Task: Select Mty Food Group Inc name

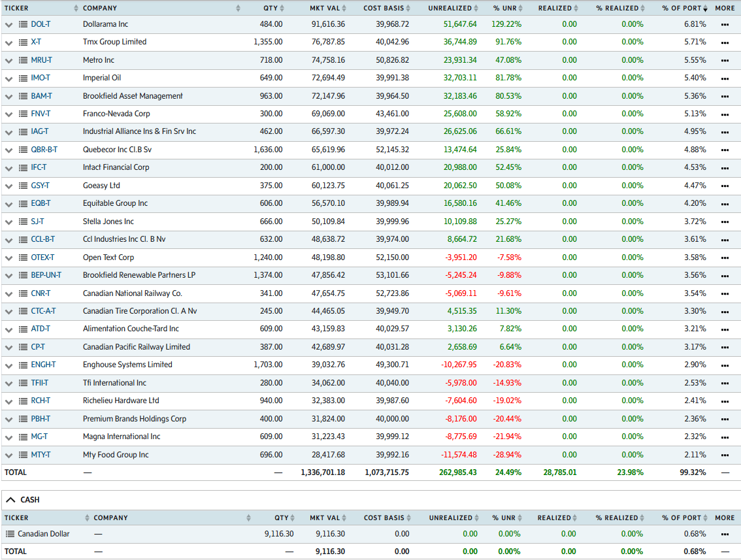Action: [115, 455]
